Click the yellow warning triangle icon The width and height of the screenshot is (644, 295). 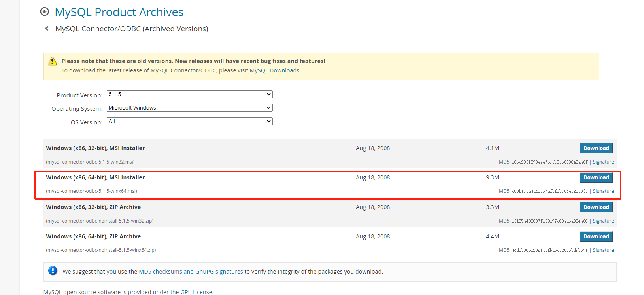click(52, 61)
